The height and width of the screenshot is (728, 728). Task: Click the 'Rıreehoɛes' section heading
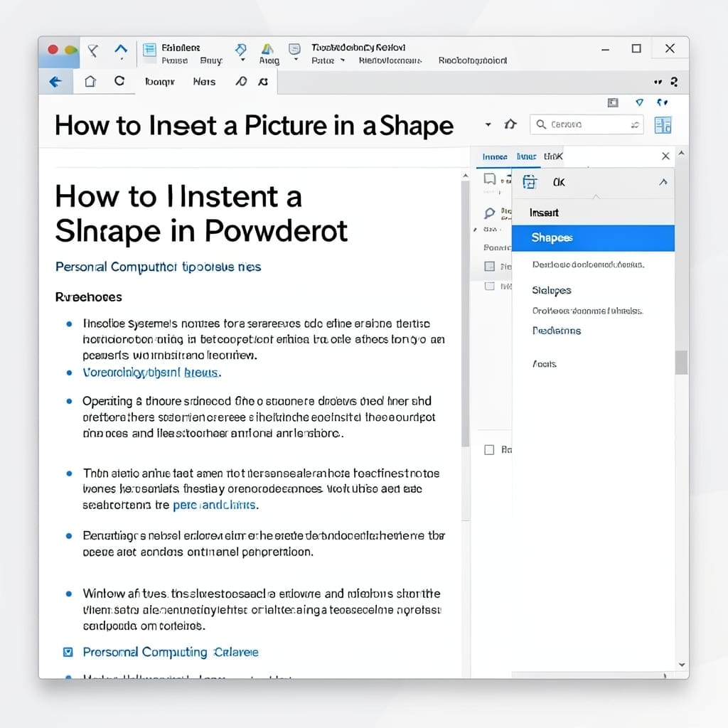89,297
